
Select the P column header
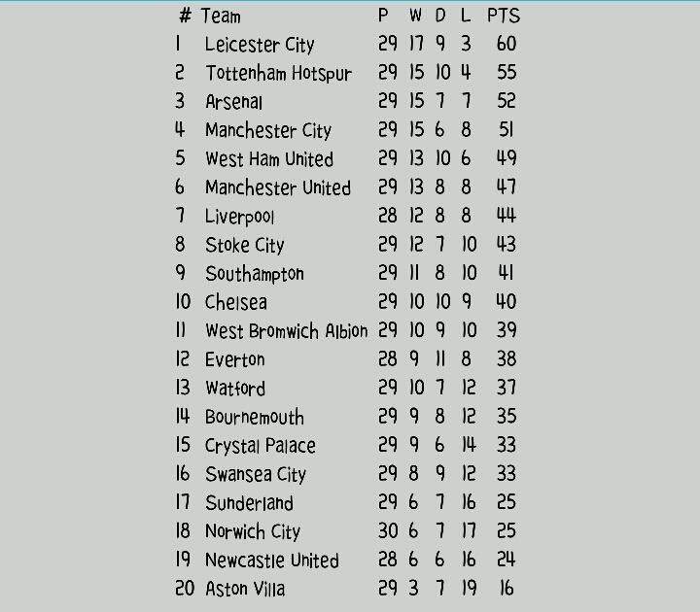pos(384,16)
